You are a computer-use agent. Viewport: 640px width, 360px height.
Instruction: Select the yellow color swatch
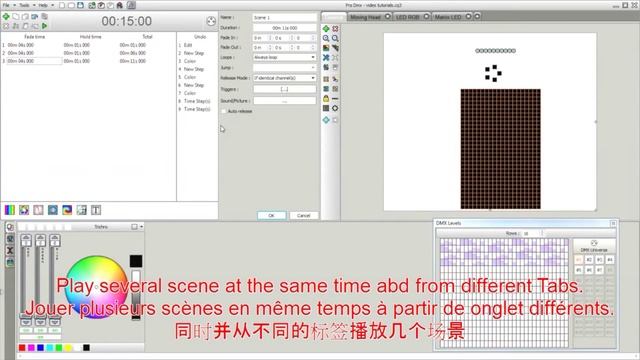pos(68,348)
